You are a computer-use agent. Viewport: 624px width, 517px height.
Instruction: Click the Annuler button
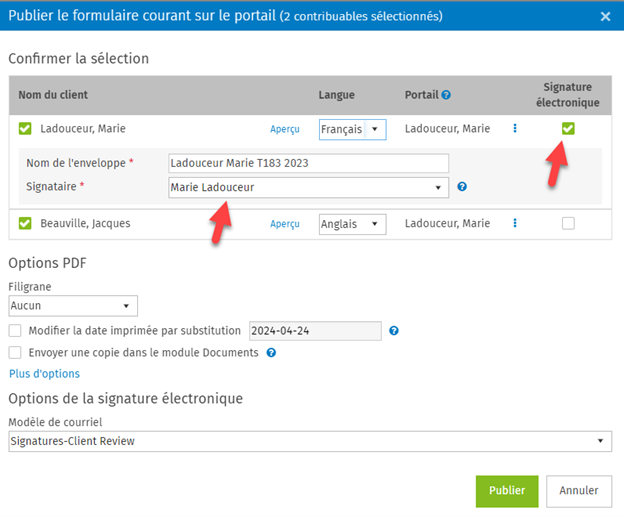click(579, 491)
